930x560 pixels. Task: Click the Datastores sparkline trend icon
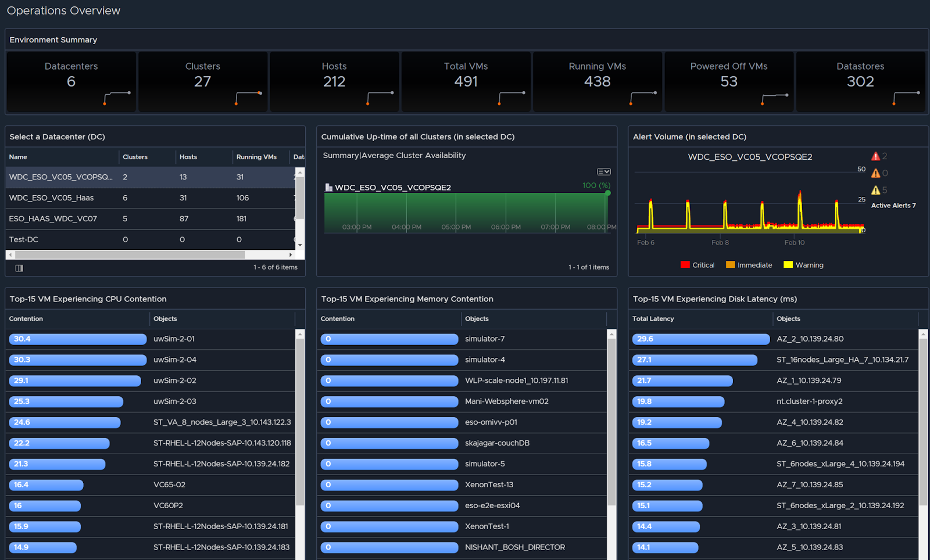906,98
